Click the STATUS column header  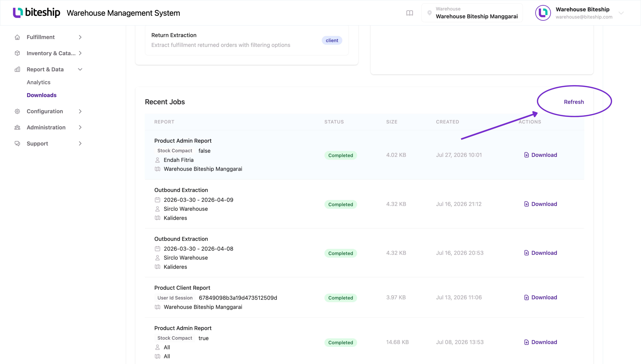(x=334, y=122)
